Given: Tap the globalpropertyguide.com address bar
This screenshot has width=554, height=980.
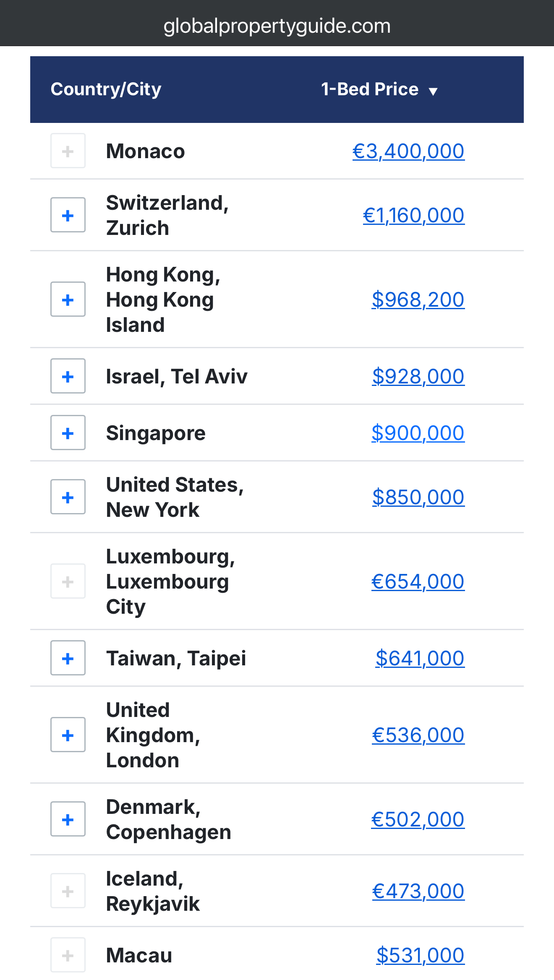Looking at the screenshot, I should (277, 26).
